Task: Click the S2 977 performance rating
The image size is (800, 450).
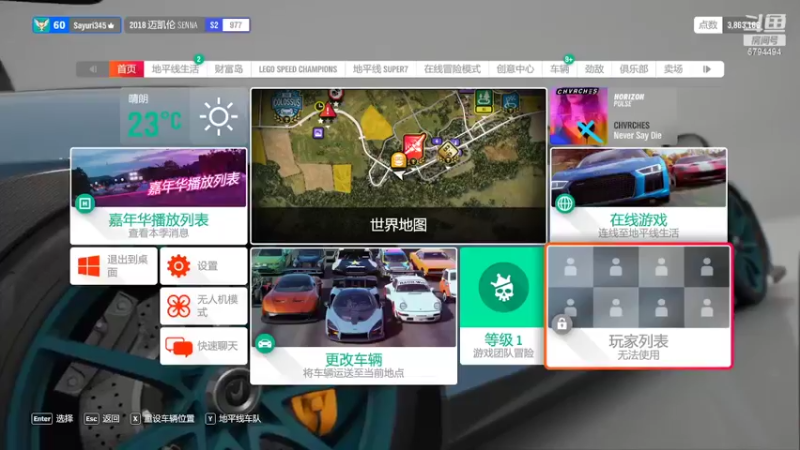Action: point(228,25)
